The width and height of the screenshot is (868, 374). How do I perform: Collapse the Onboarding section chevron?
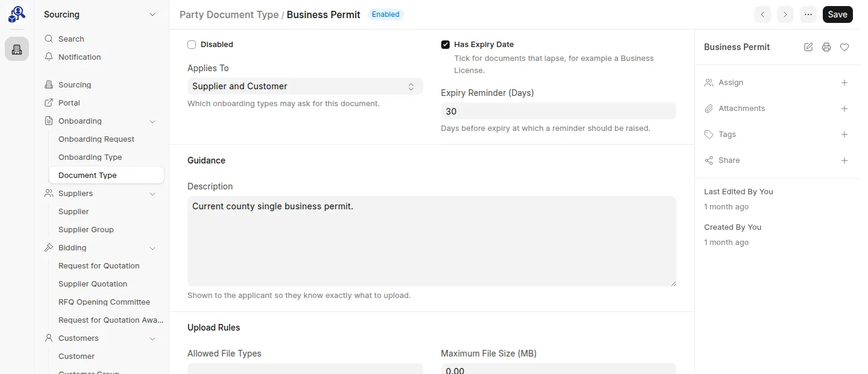point(153,121)
